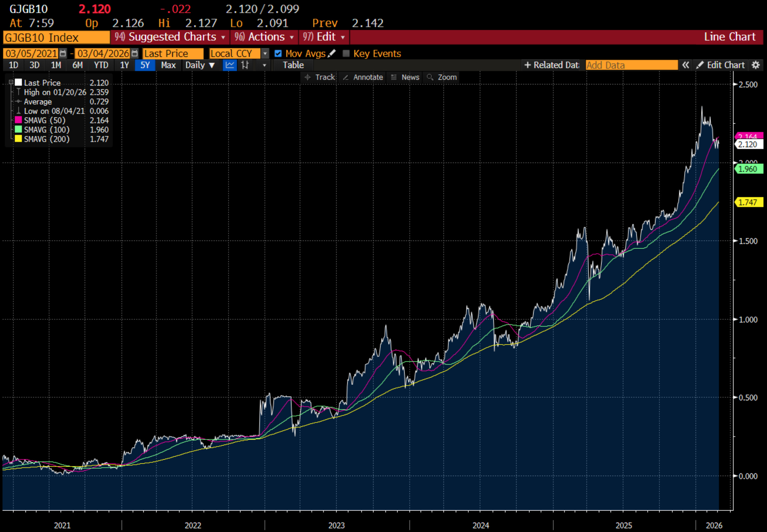Select the 1Y time range tab
The image size is (767, 532).
click(124, 65)
